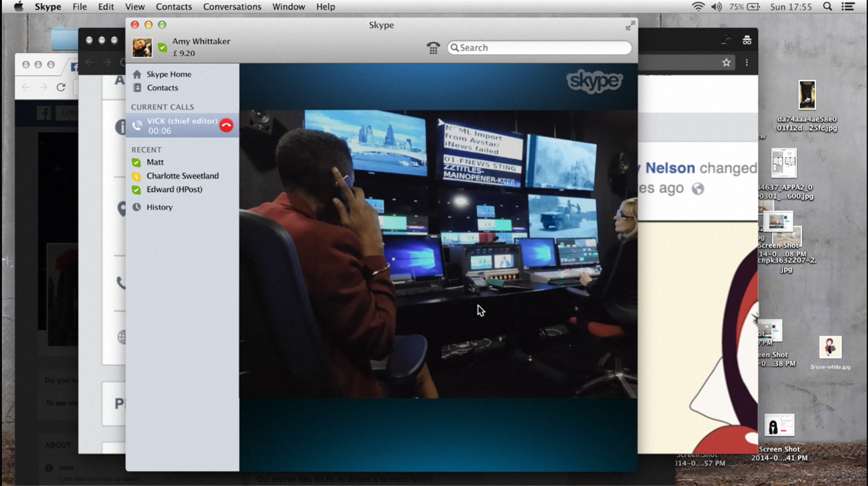Open the volume control in the menu bar
The image size is (868, 486).
coord(716,6)
